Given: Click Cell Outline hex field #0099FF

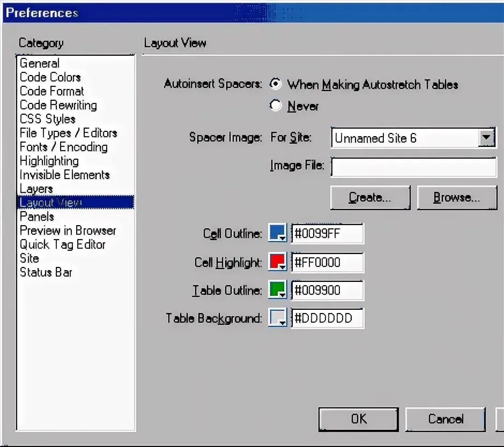Looking at the screenshot, I should 328,234.
